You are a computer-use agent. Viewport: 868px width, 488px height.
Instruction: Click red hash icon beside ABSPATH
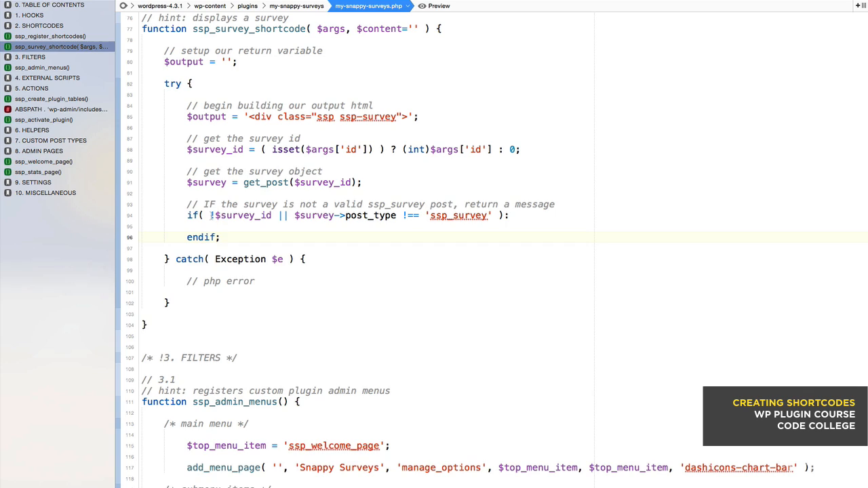pyautogui.click(x=8, y=109)
